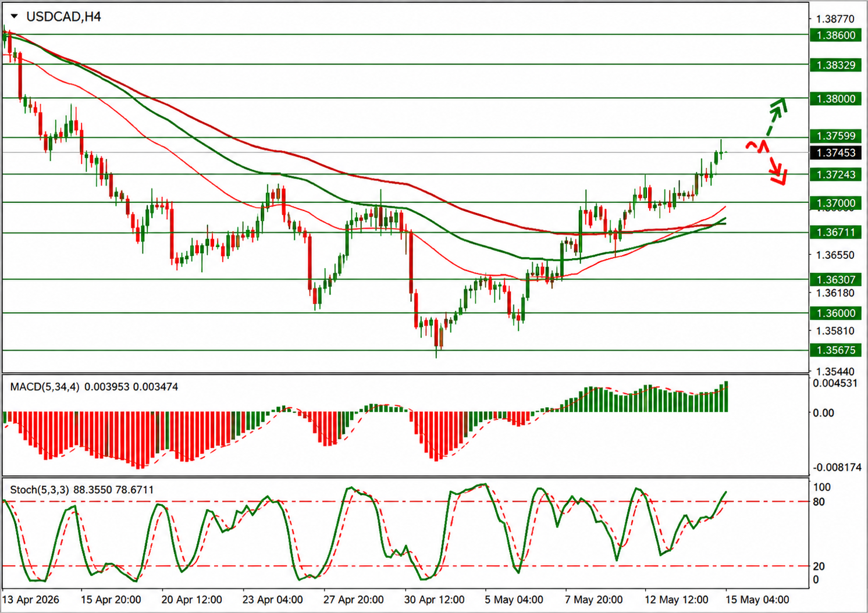This screenshot has width=868, height=613.
Task: Select the 1.36000 price level label
Action: tap(835, 313)
